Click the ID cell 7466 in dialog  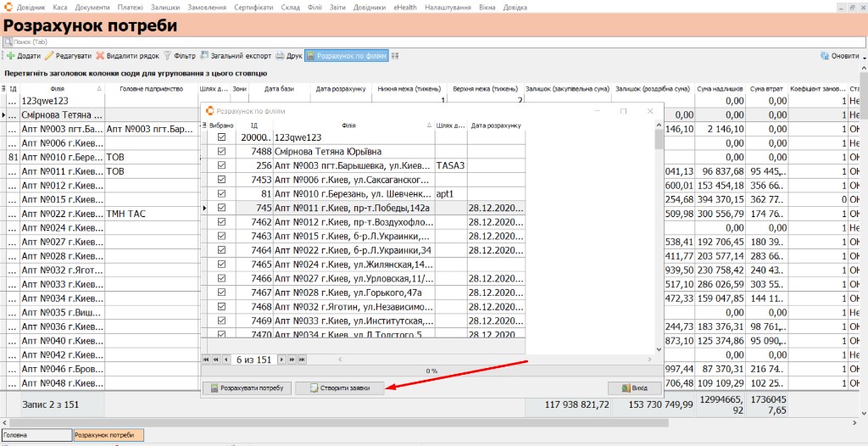coord(256,278)
